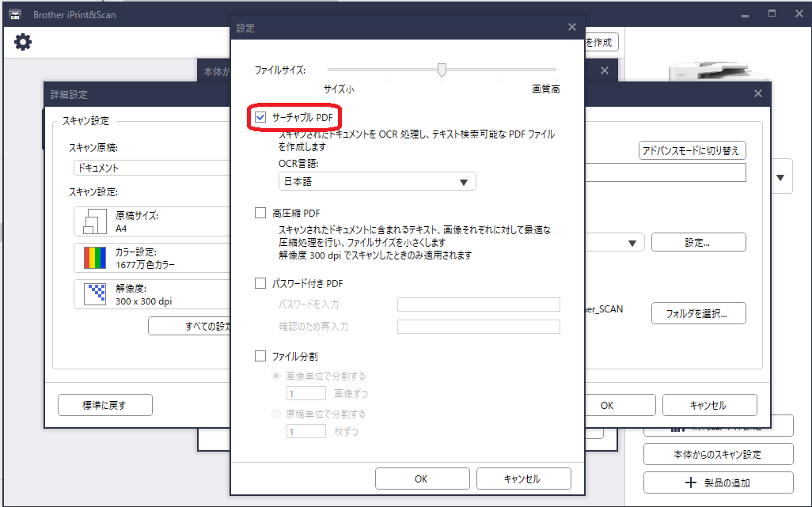Viewport: 812px width, 507px height.
Task: Click the 画像ずつ number field
Action: (306, 393)
